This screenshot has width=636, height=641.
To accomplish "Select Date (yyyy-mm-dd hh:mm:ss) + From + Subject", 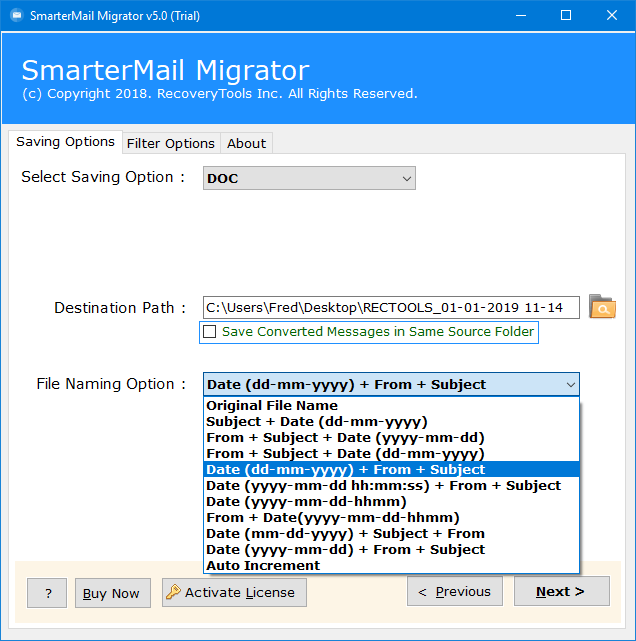I will point(391,485).
